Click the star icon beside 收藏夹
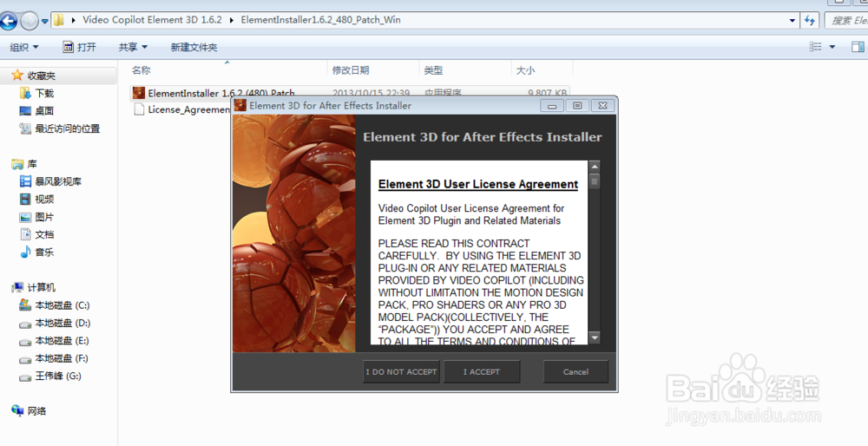Viewport: 868px width, 446px height. (17, 75)
